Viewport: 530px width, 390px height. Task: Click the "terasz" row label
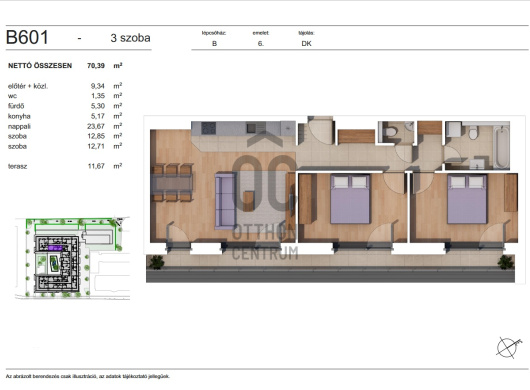[17, 166]
